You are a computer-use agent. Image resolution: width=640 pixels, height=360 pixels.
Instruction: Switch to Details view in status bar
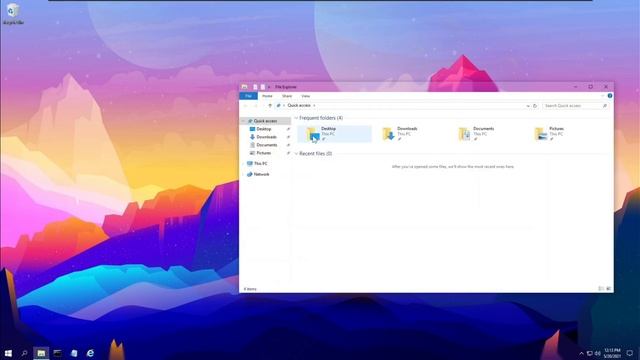(x=601, y=289)
